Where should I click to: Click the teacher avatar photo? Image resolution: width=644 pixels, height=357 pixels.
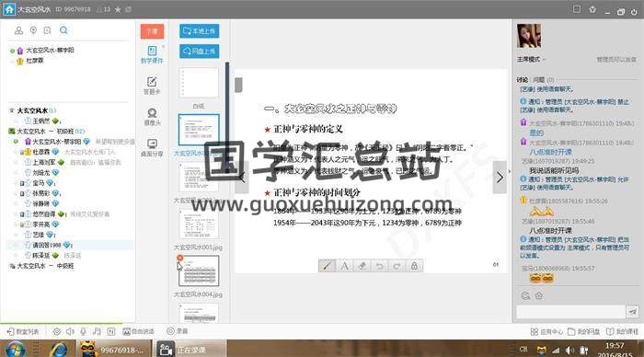click(x=529, y=36)
